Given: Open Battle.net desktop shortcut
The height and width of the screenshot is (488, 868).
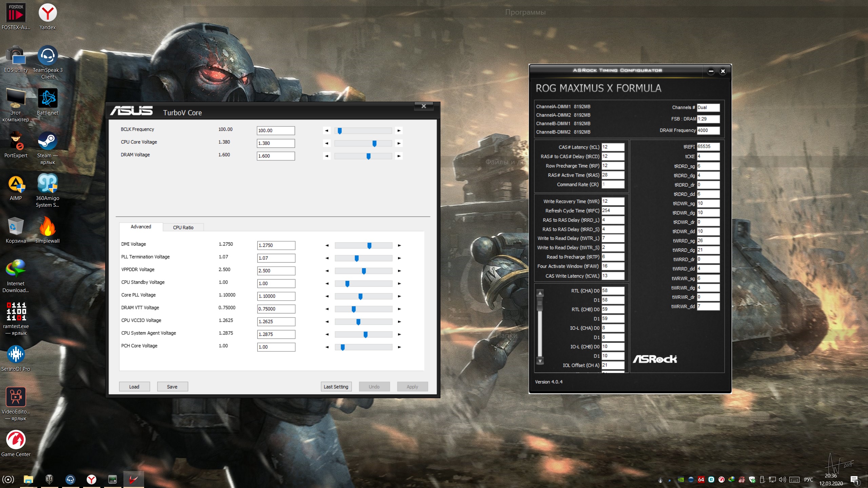Looking at the screenshot, I should (x=47, y=99).
